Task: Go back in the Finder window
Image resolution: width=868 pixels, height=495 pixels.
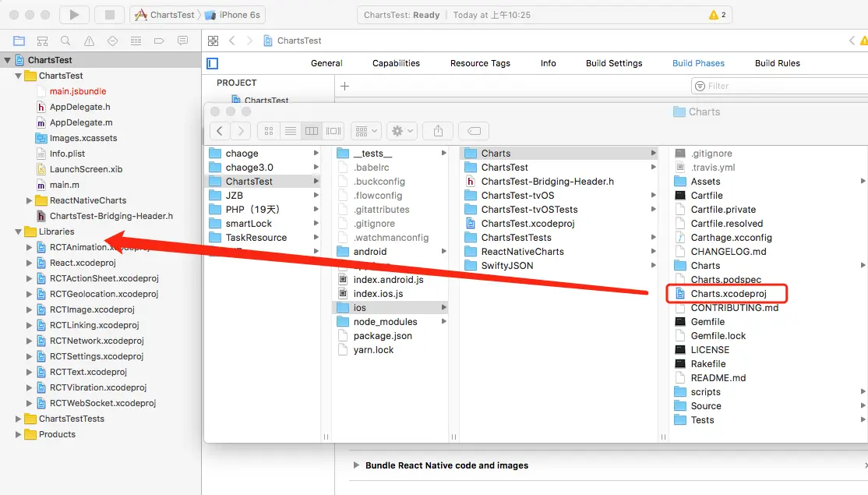Action: (x=220, y=131)
